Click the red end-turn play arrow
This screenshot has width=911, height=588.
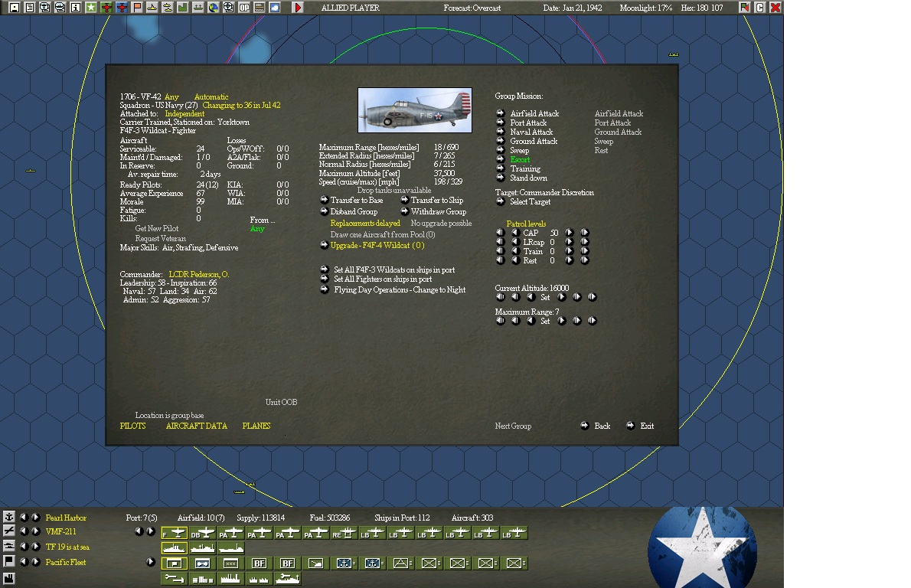pos(298,8)
